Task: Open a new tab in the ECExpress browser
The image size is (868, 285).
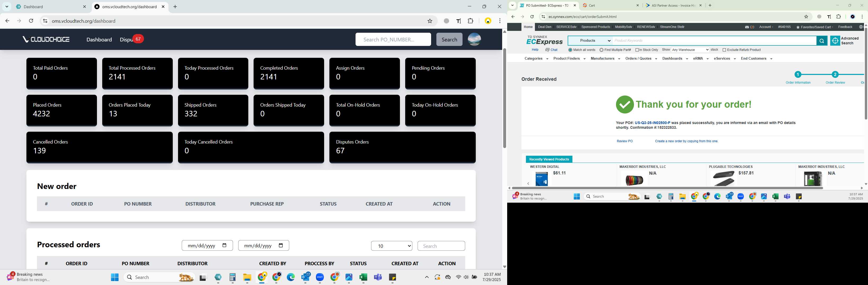Action: (710, 5)
